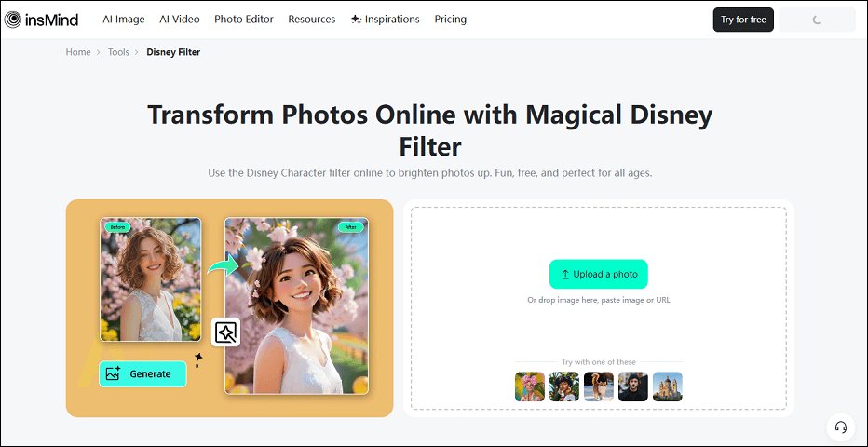Go to the Pricing page
Screen dimensions: 868x447
point(451,20)
